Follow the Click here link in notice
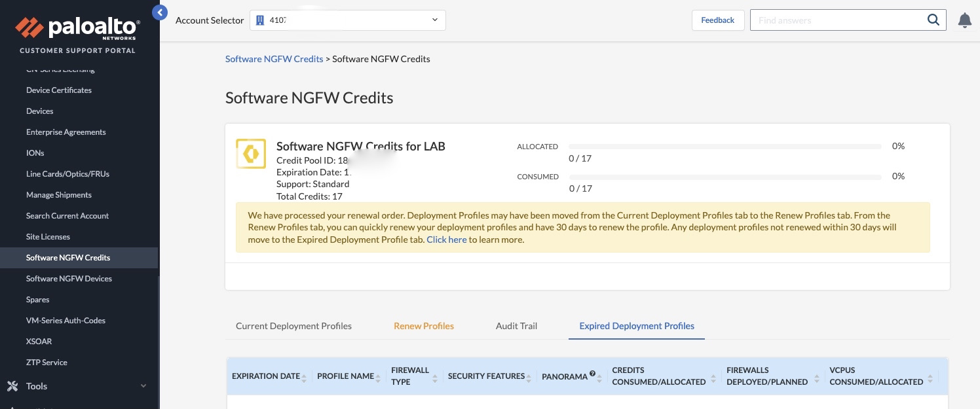 tap(446, 240)
